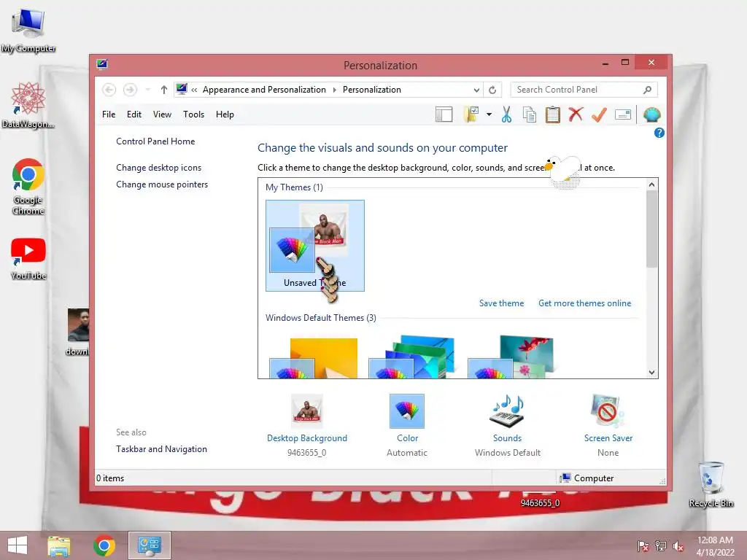
Task: Open the View menu
Action: (162, 114)
